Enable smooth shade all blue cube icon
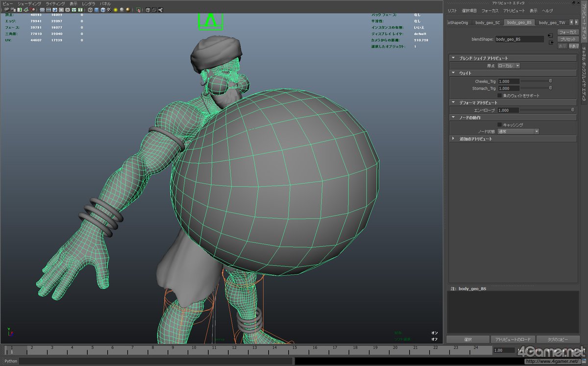 (97, 10)
